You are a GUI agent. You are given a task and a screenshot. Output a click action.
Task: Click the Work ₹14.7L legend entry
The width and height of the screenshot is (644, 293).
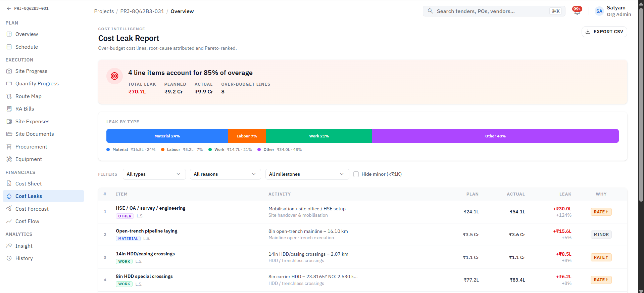pyautogui.click(x=230, y=150)
